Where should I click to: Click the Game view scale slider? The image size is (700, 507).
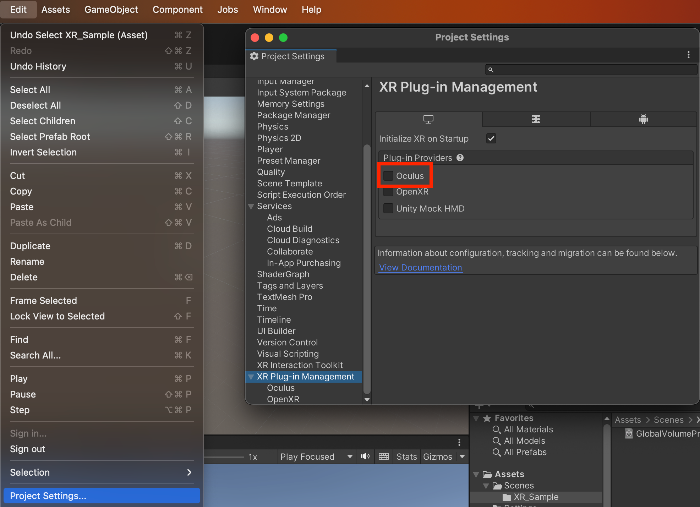pyautogui.click(x=223, y=457)
